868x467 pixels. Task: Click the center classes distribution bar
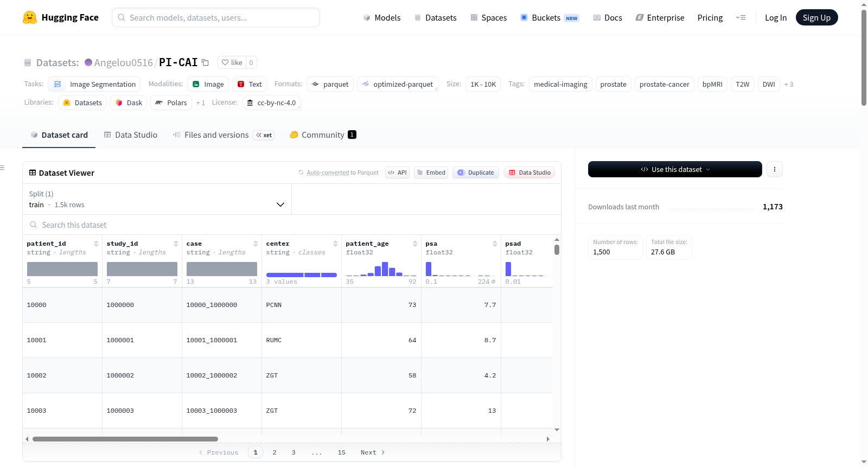pos(302,275)
